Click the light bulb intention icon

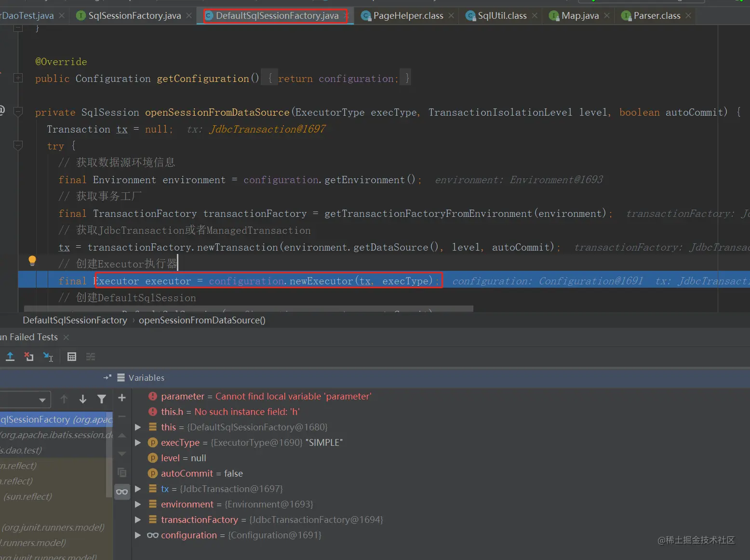click(32, 261)
